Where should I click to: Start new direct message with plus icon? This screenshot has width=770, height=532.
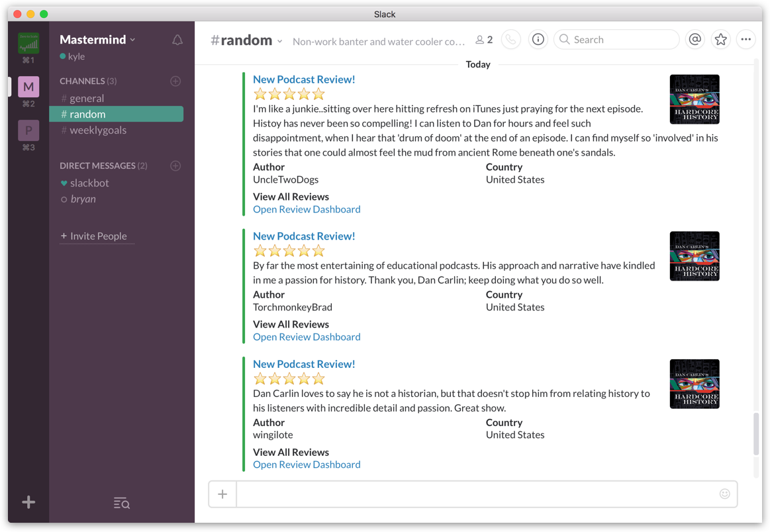[175, 166]
